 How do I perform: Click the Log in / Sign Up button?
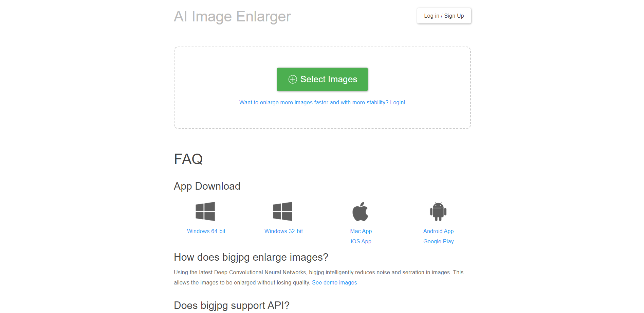(444, 16)
